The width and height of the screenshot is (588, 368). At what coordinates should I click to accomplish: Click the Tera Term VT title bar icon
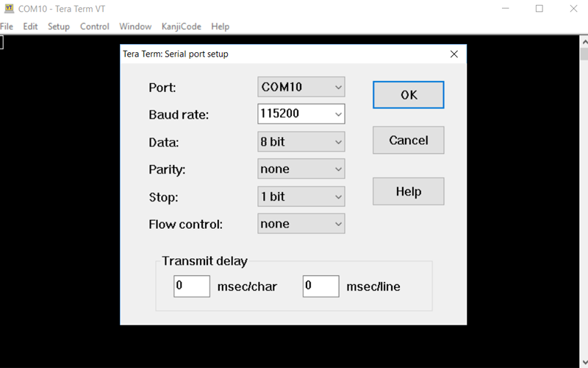click(x=9, y=9)
